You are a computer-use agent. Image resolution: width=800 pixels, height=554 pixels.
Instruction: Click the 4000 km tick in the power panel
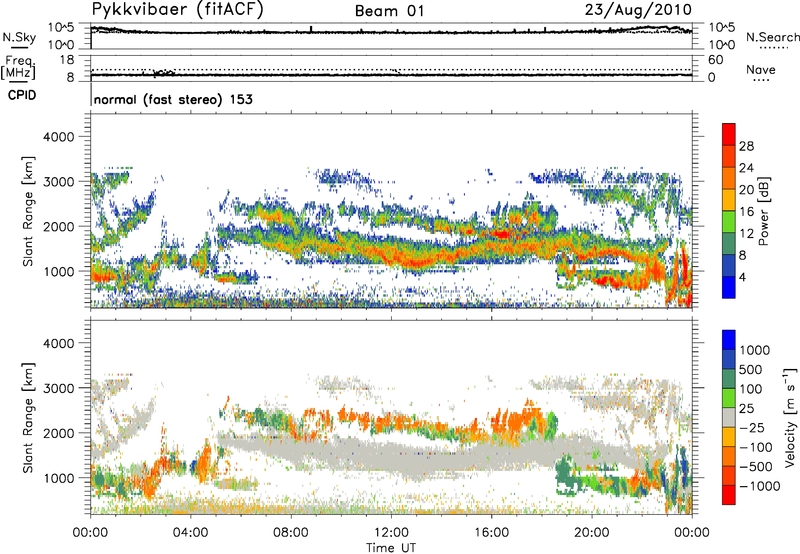(x=58, y=137)
